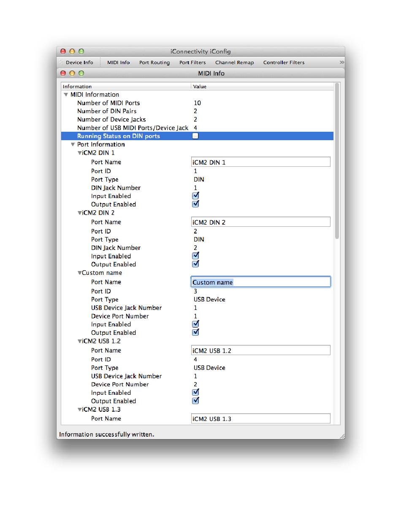401x532 pixels.
Task: Collapse the Port Information group
Action: click(x=73, y=144)
